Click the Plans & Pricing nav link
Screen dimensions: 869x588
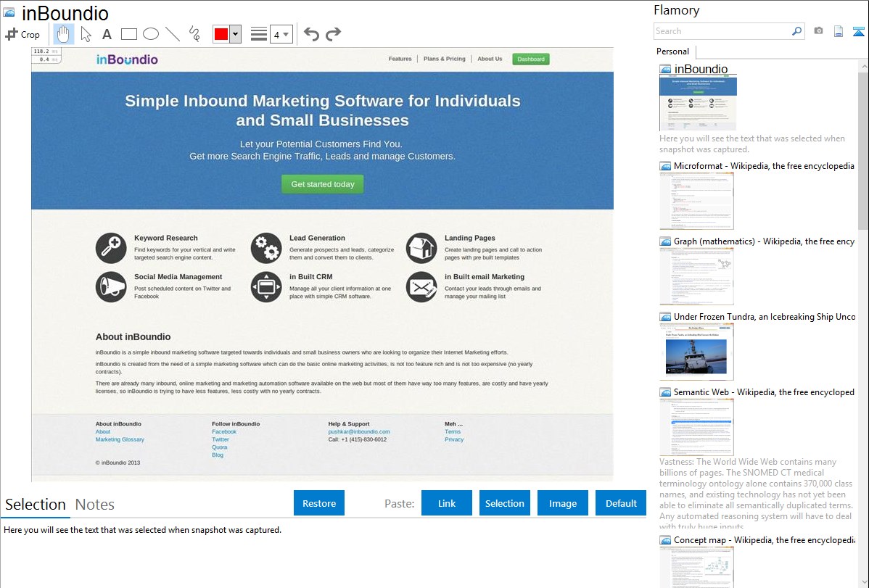pos(445,59)
